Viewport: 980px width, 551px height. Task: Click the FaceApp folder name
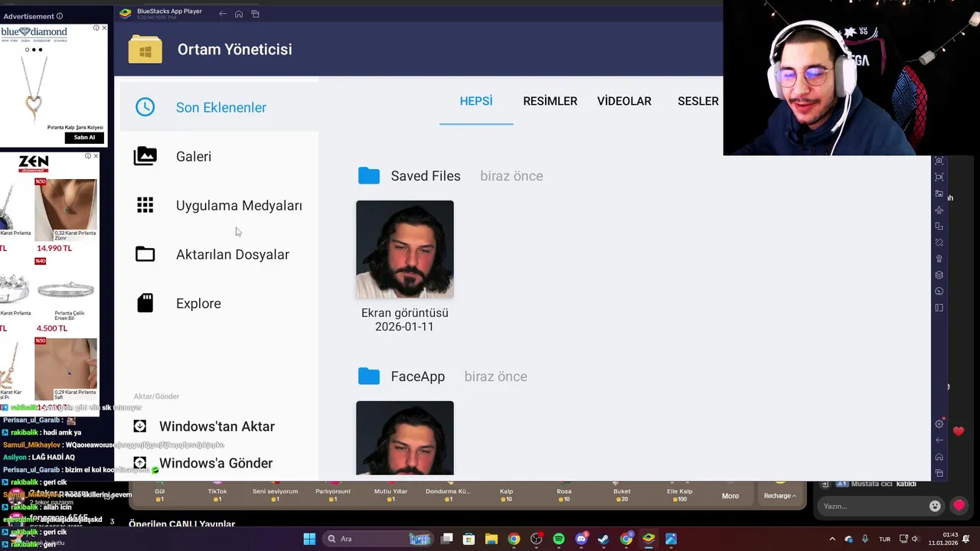pos(417,377)
